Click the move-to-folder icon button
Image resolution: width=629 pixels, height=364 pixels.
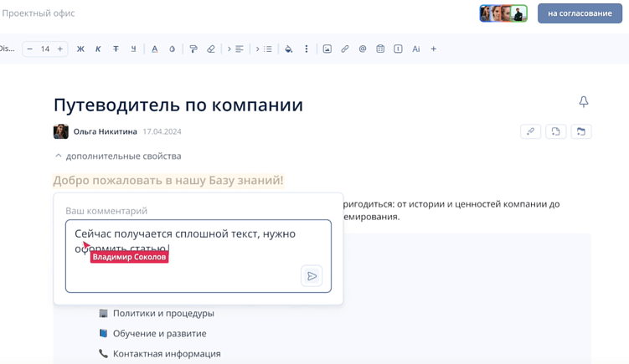pyautogui.click(x=581, y=131)
